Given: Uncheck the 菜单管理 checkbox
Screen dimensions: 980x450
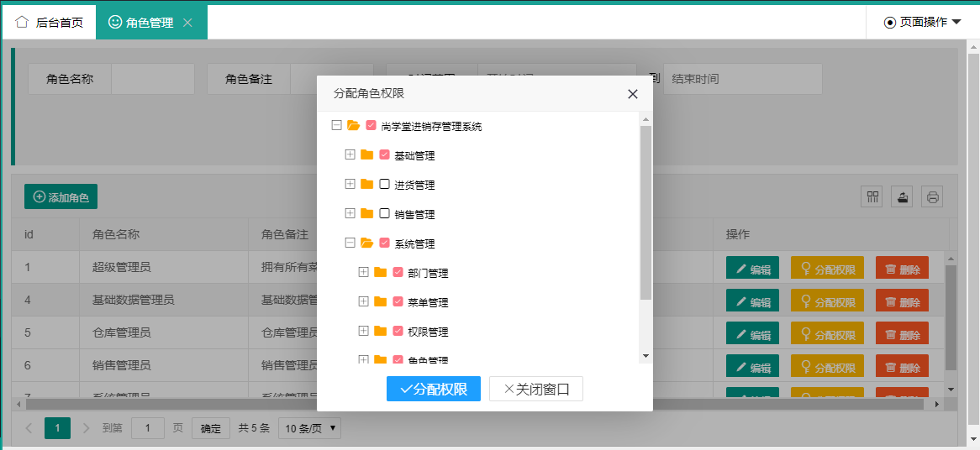Looking at the screenshot, I should pos(398,301).
